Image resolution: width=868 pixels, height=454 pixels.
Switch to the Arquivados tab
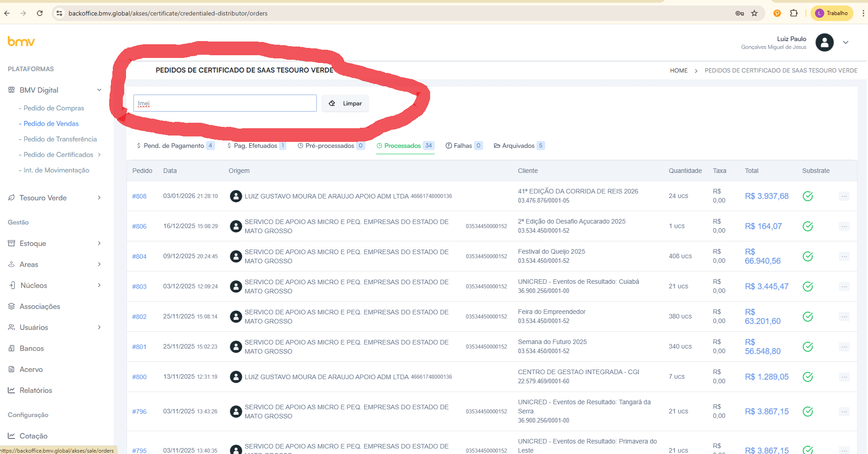(x=519, y=146)
